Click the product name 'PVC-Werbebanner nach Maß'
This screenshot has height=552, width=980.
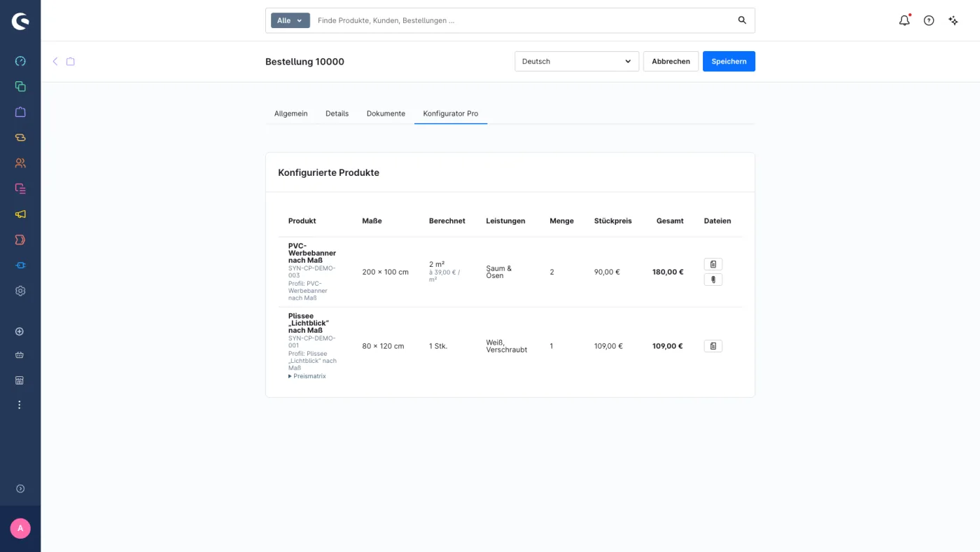311,253
